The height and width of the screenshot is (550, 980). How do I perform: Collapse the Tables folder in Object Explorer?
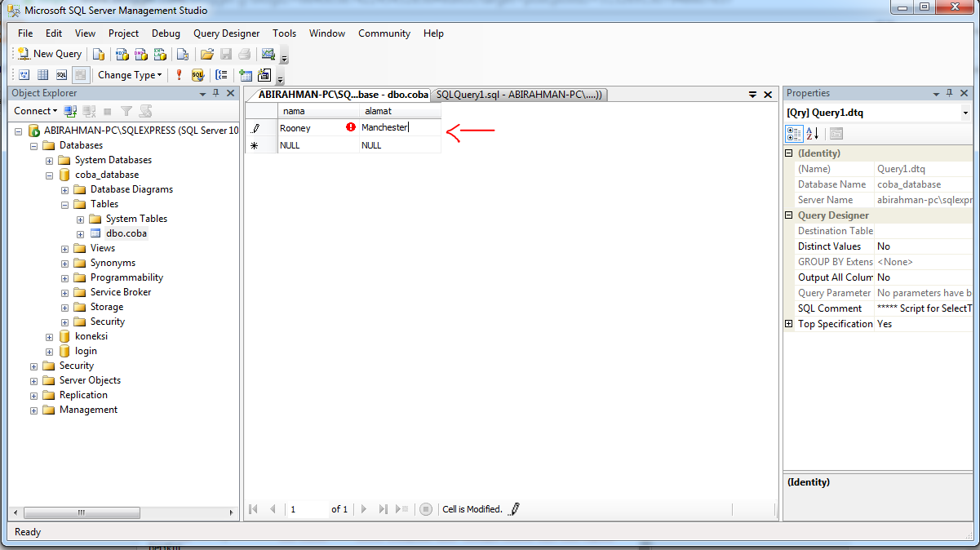(x=65, y=204)
